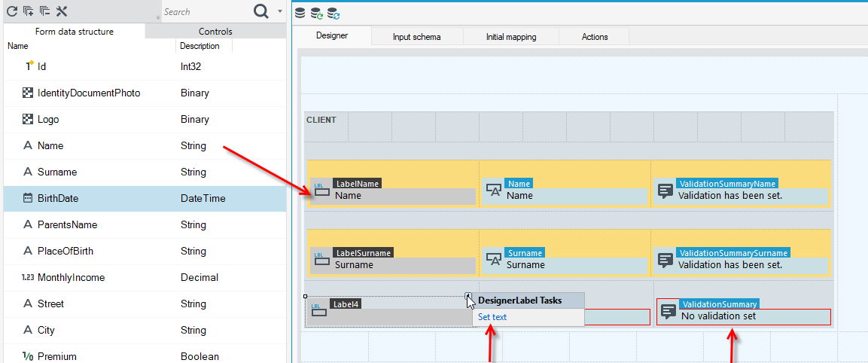
Task: Select the ValidationSummary control with no validation
Action: tap(744, 312)
